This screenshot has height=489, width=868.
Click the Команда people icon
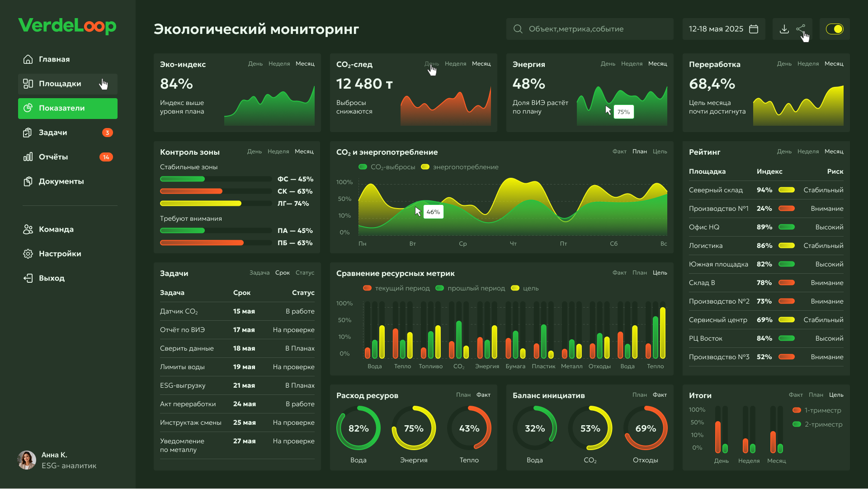[x=28, y=229]
